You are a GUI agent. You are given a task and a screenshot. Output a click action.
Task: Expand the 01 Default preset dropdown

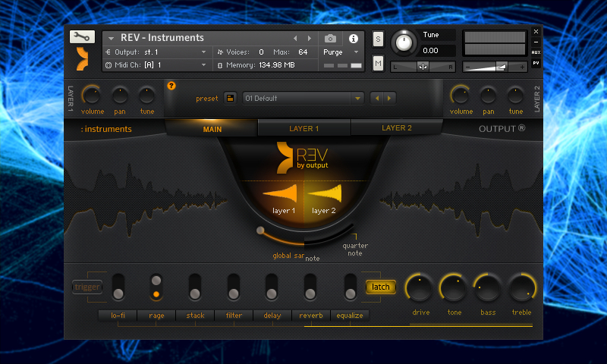[x=357, y=99]
